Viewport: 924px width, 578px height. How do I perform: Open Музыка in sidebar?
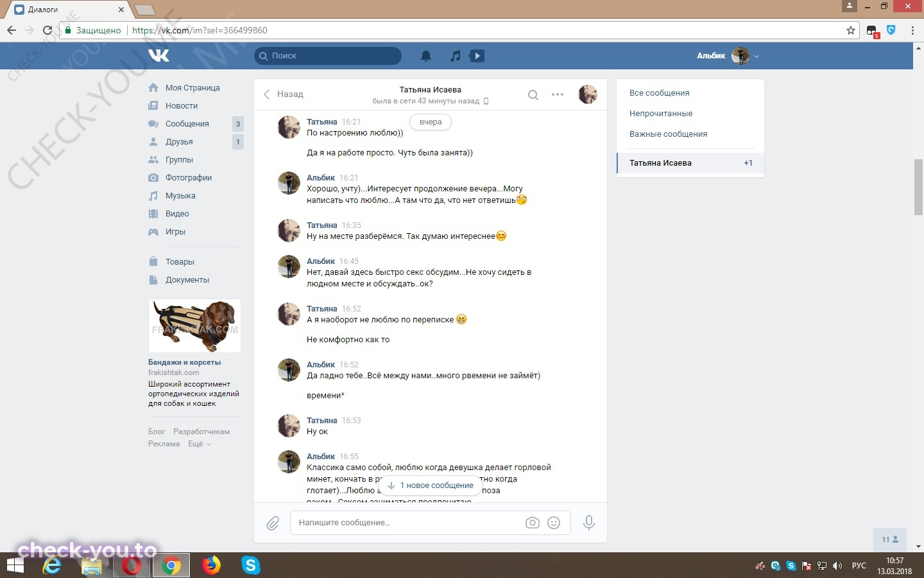180,195
